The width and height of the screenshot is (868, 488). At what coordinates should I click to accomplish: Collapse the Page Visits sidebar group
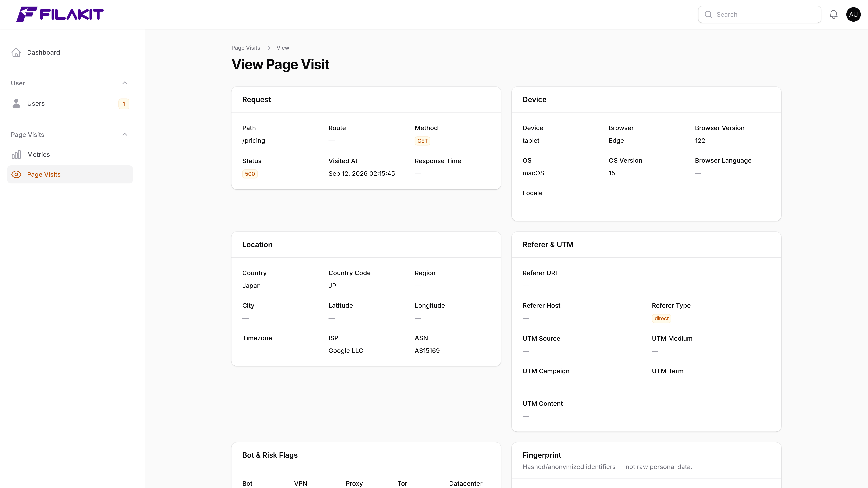125,135
